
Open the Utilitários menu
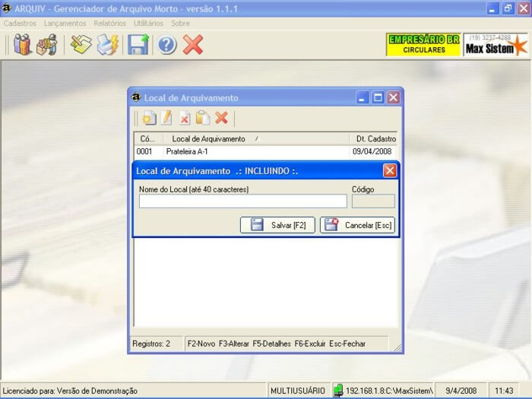tap(148, 24)
